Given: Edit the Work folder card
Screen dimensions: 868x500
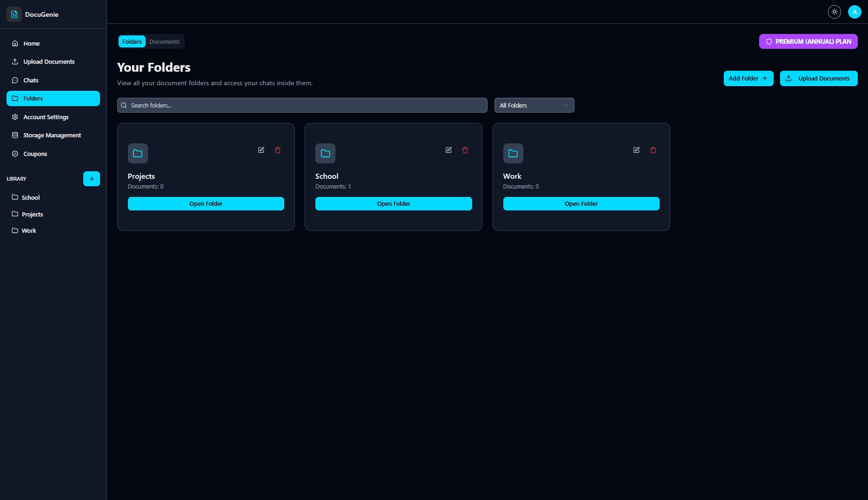Looking at the screenshot, I should pos(636,150).
